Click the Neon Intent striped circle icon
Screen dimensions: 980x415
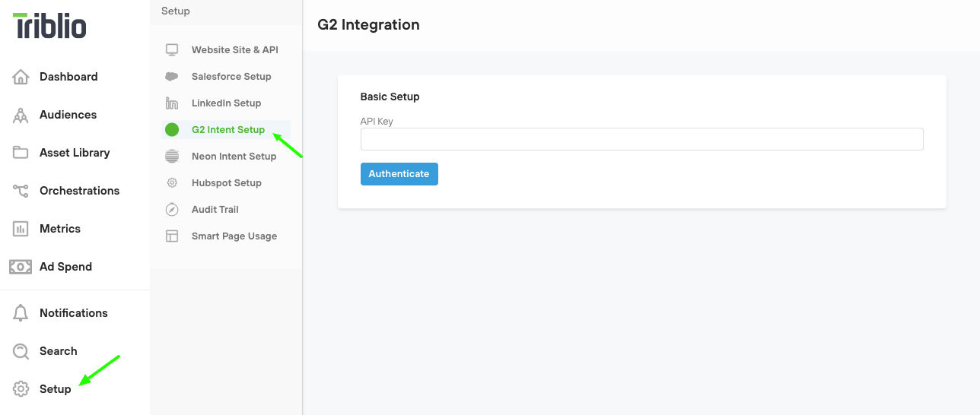coord(172,157)
